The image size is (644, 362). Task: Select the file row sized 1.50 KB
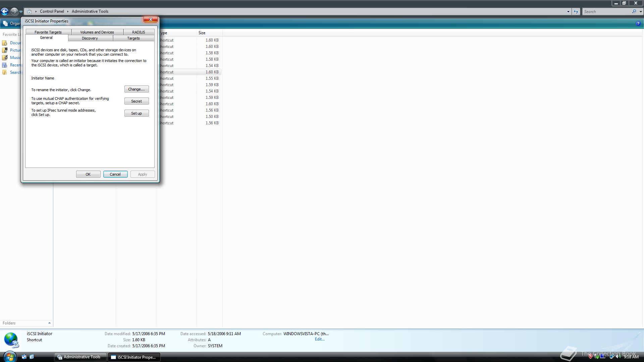point(190,117)
